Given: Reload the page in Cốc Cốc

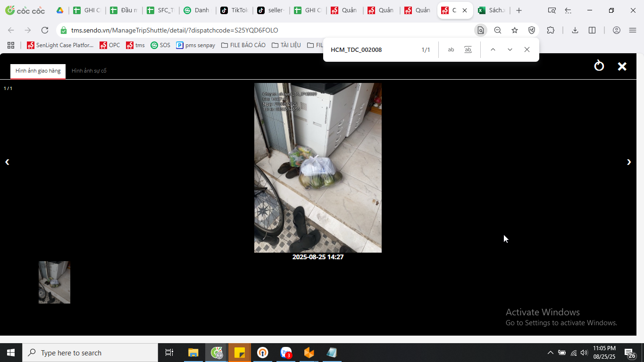Looking at the screenshot, I should pyautogui.click(x=45, y=30).
